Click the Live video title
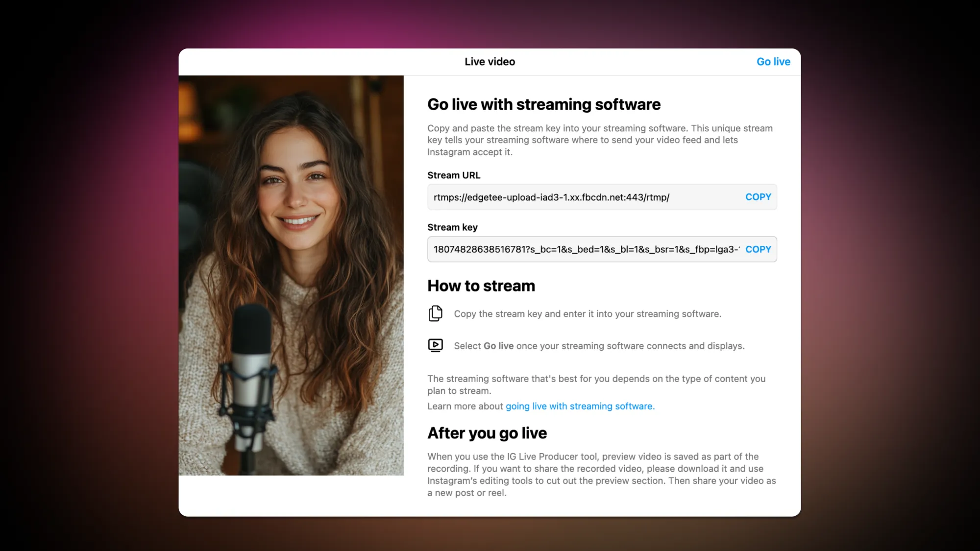 point(490,61)
